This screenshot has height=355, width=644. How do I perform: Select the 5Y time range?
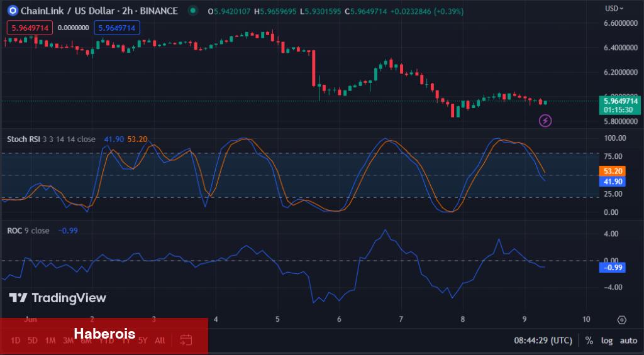tap(143, 340)
